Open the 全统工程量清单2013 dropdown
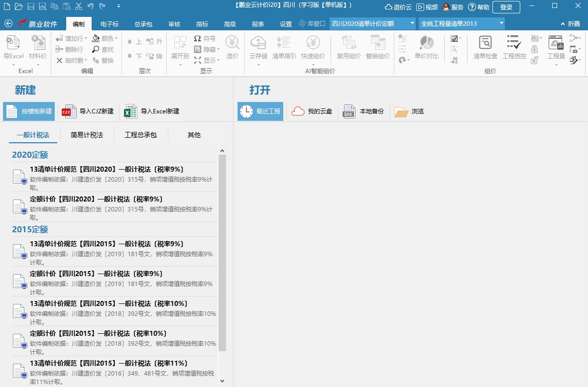This screenshot has height=387, width=588. coord(501,23)
